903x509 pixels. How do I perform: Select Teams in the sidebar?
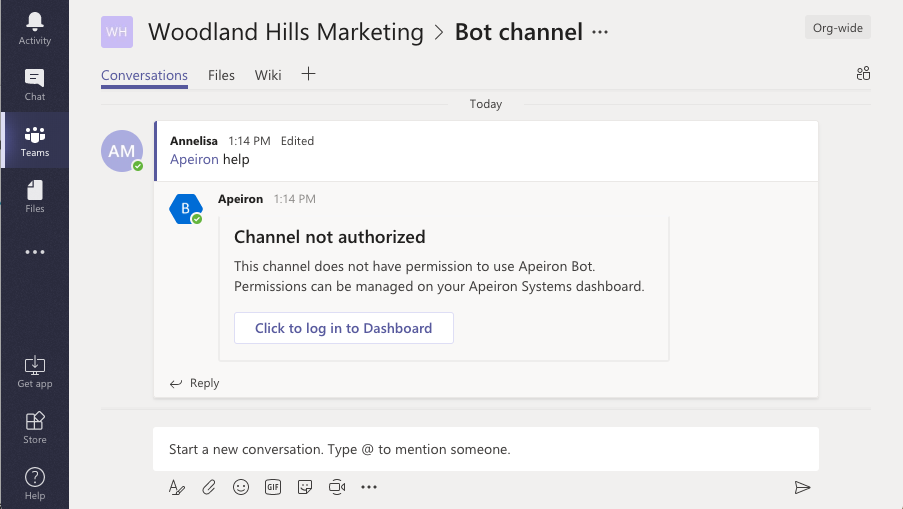point(35,140)
